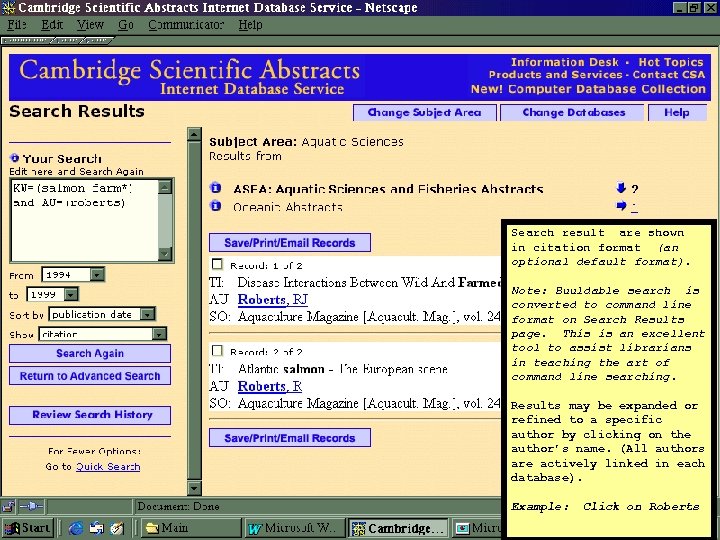Click the info icon next to ASFA database
This screenshot has width=720, height=540.
pyautogui.click(x=215, y=188)
